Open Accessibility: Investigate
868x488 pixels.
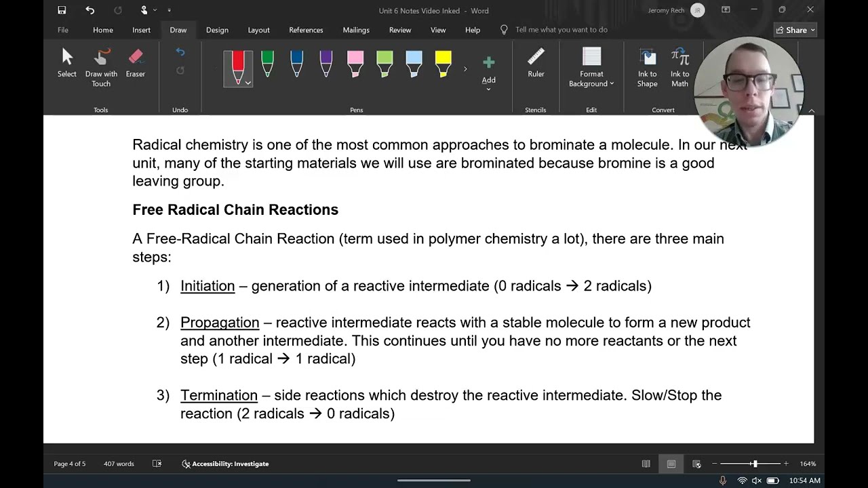(225, 464)
